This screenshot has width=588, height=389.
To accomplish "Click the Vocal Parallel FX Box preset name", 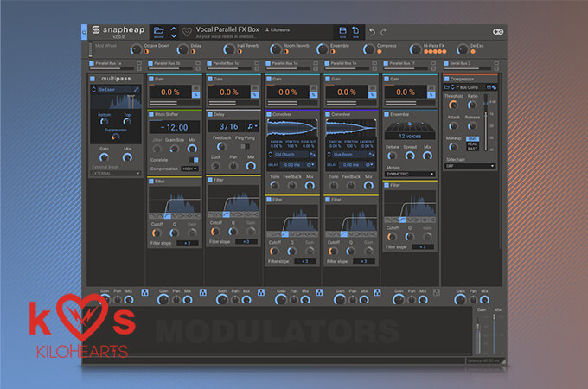I will tap(227, 29).
